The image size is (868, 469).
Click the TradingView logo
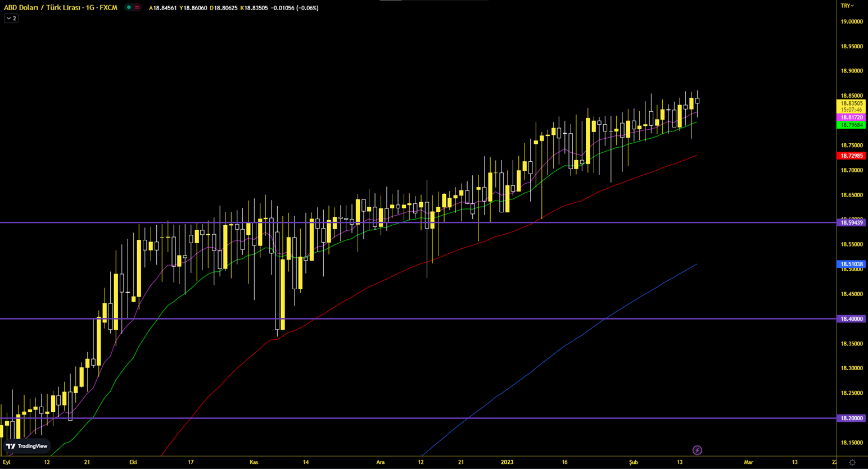coord(26,446)
